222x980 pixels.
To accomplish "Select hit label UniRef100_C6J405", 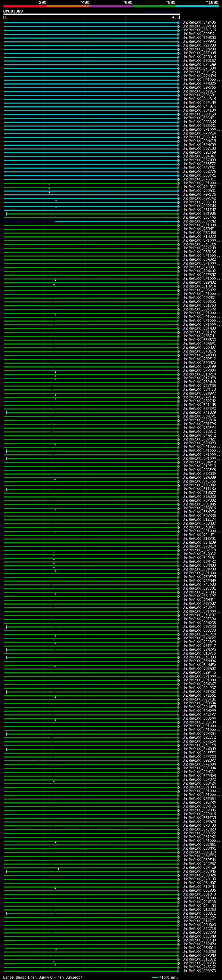I will pos(199,217).
